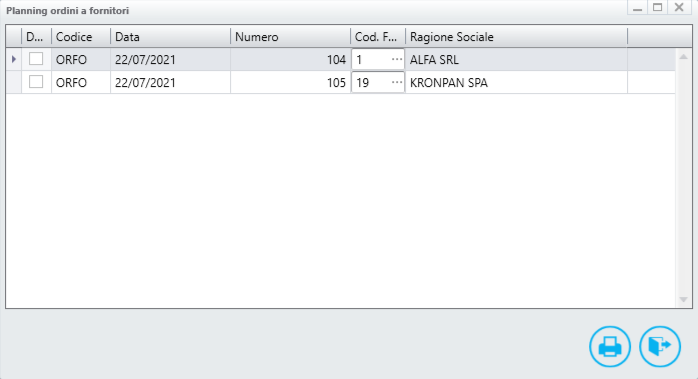Select order number 105 cell
Screen dimensions: 698x379
pyautogui.click(x=290, y=82)
